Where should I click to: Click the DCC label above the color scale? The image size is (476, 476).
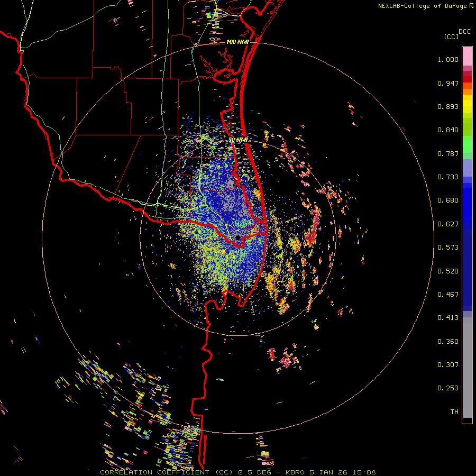(x=464, y=32)
